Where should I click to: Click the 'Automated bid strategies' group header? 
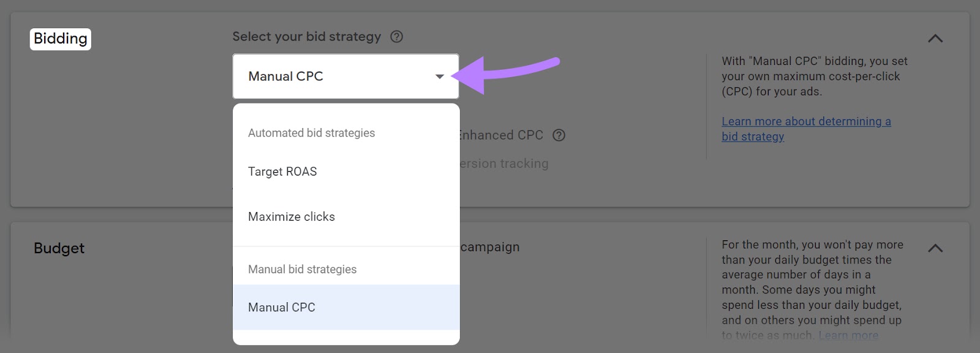tap(311, 133)
